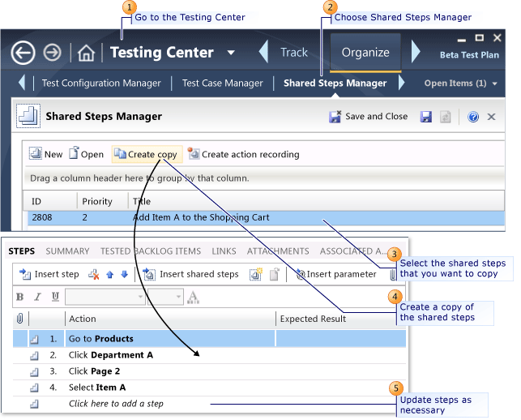Click the Delete step red X icon

[93, 274]
